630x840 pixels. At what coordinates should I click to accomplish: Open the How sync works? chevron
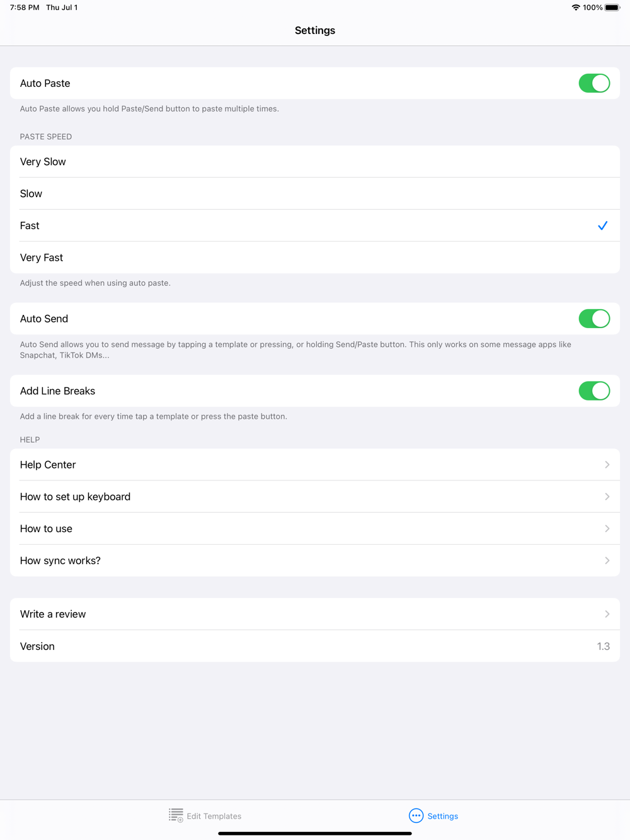607,560
